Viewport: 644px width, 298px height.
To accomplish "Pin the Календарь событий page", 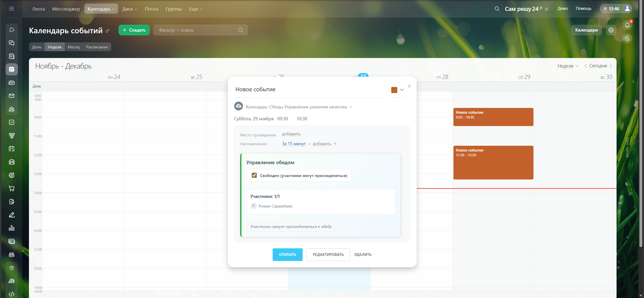I will pyautogui.click(x=108, y=31).
